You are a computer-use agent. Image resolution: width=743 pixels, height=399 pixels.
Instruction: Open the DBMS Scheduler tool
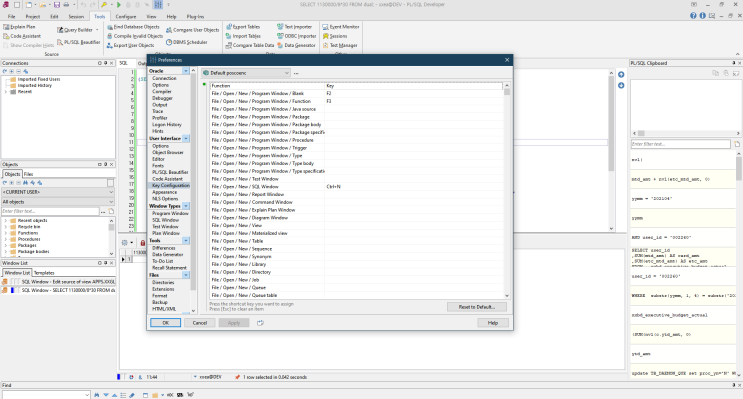[x=187, y=42]
